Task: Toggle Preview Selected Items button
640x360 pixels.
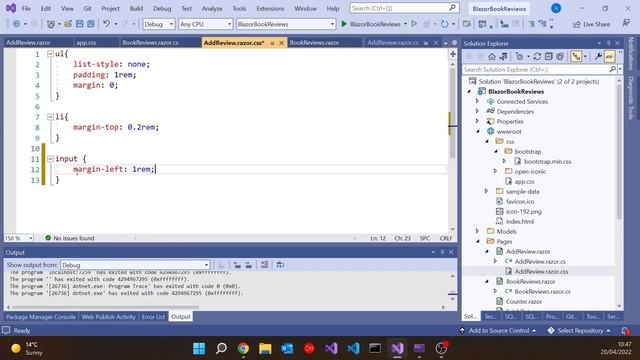Action: click(x=609, y=56)
